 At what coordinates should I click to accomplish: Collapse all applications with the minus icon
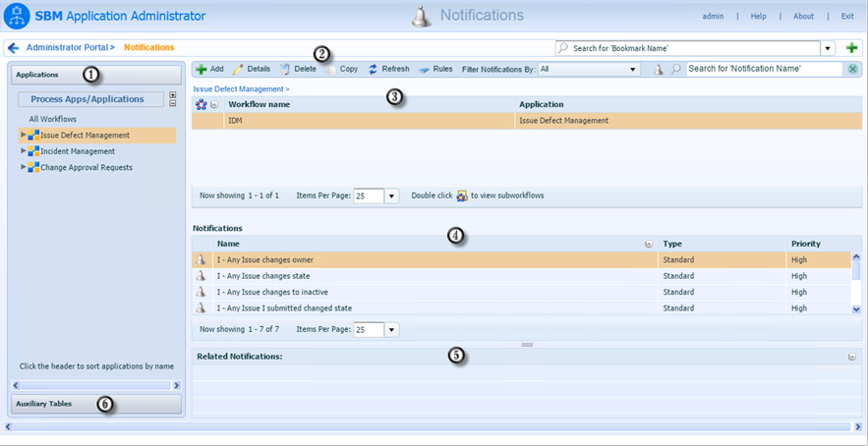(x=172, y=103)
